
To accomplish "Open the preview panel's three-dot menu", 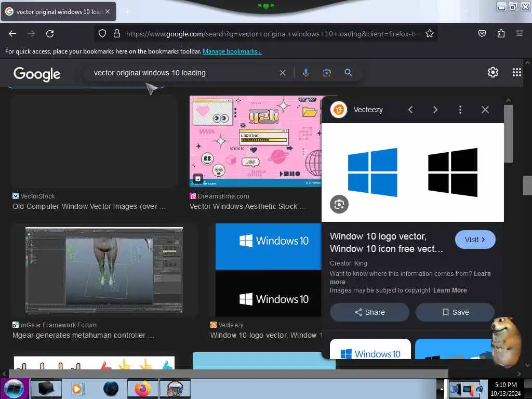I will [x=460, y=110].
